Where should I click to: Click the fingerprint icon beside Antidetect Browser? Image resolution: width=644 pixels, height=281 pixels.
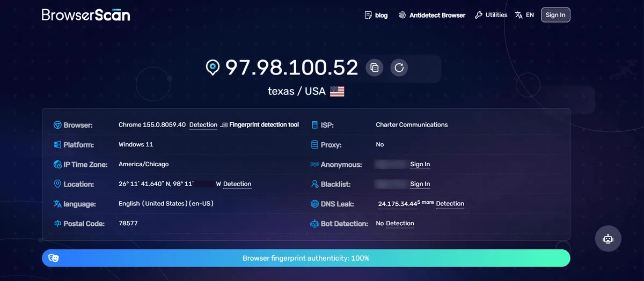pyautogui.click(x=402, y=15)
